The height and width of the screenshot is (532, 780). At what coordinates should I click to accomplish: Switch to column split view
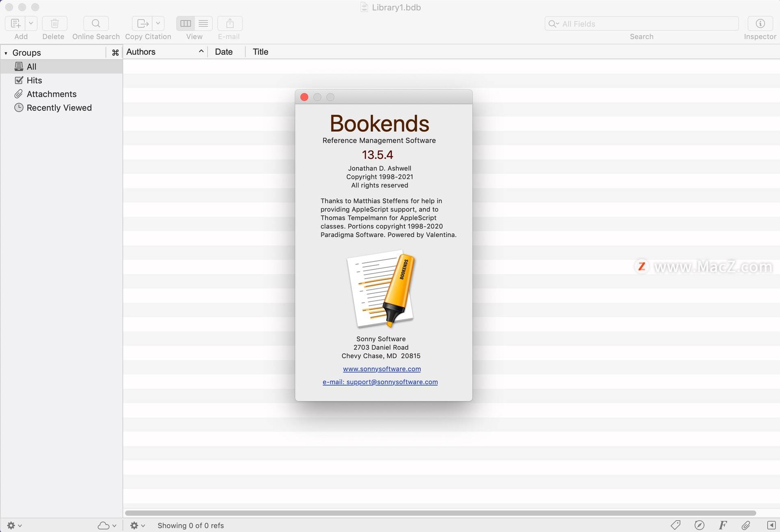186,24
